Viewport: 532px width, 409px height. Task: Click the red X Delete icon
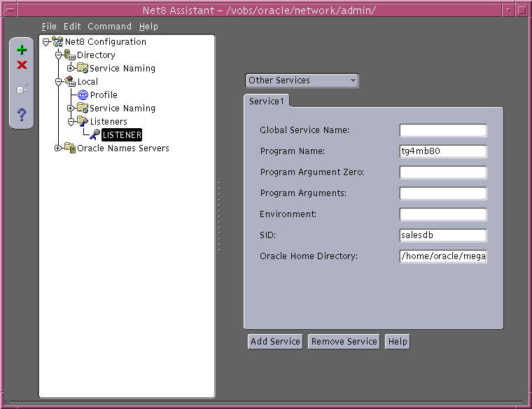tap(22, 65)
